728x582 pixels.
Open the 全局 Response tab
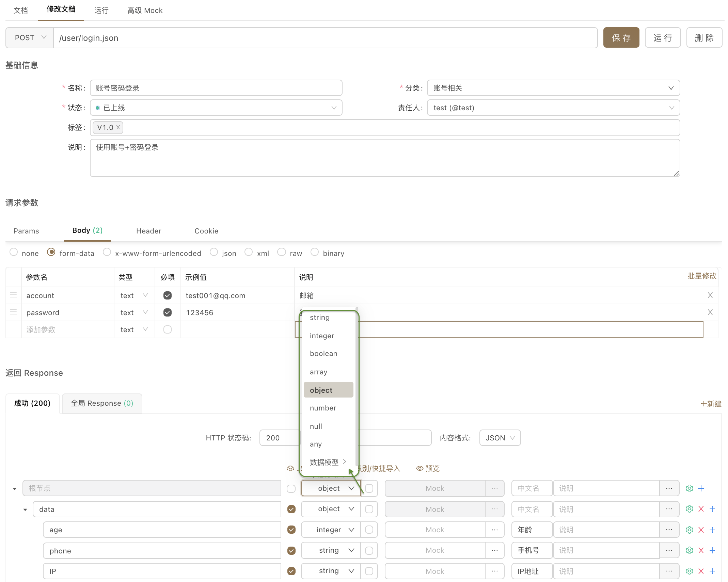pyautogui.click(x=102, y=403)
